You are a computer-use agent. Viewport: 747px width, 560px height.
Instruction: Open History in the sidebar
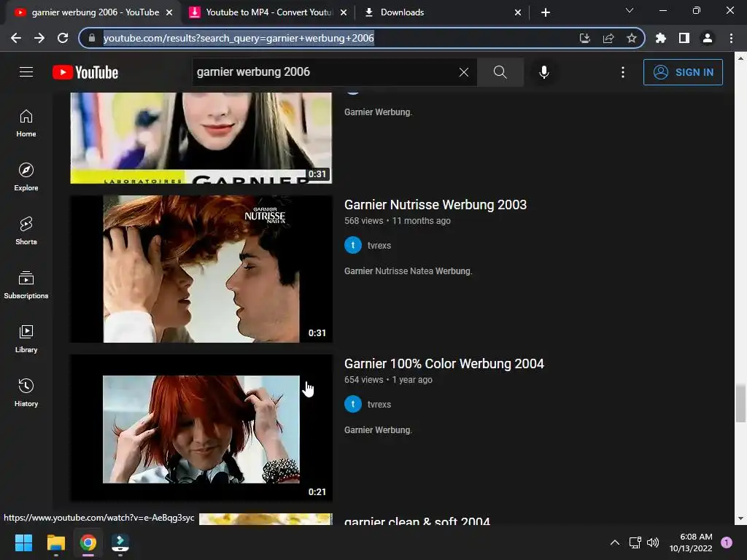(x=26, y=392)
